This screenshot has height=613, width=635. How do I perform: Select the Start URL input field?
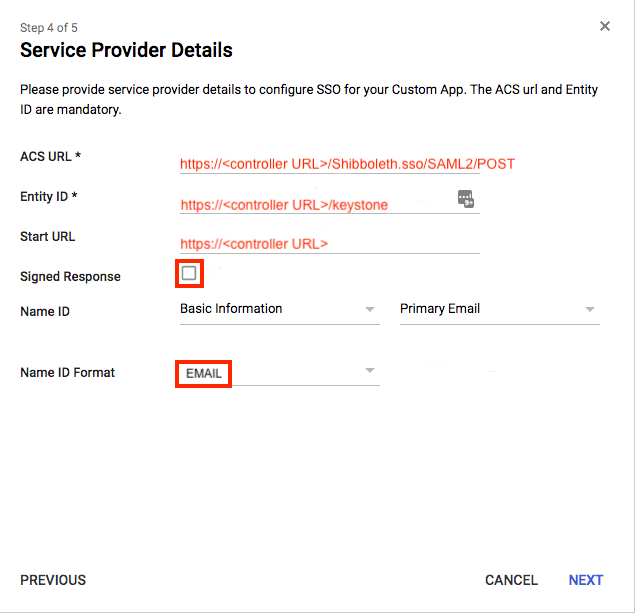[328, 244]
